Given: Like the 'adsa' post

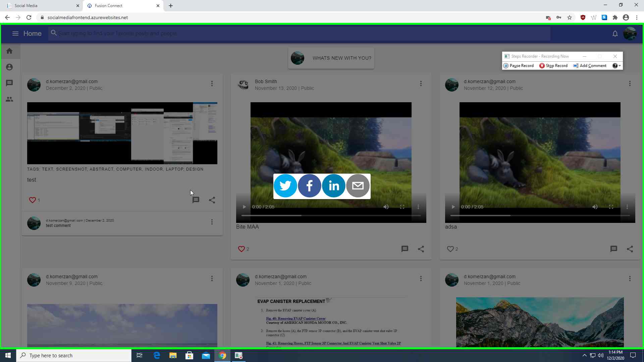Looking at the screenshot, I should 450,249.
